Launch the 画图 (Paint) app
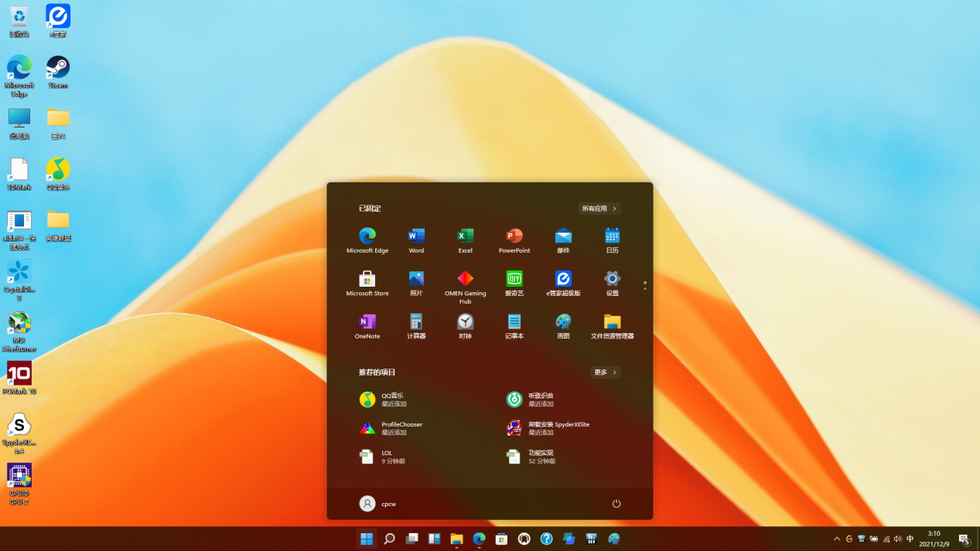The image size is (980, 551). pos(563,325)
